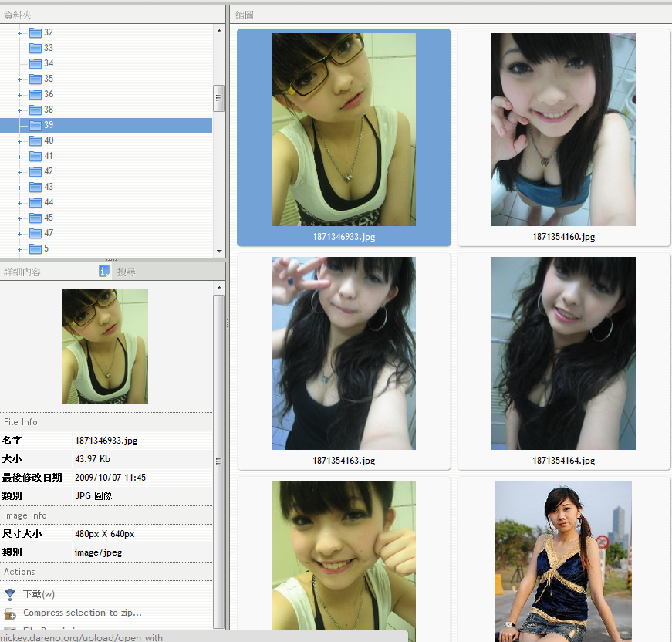The height and width of the screenshot is (642, 672).
Task: Select folder icon for 44
Action: pyautogui.click(x=35, y=202)
